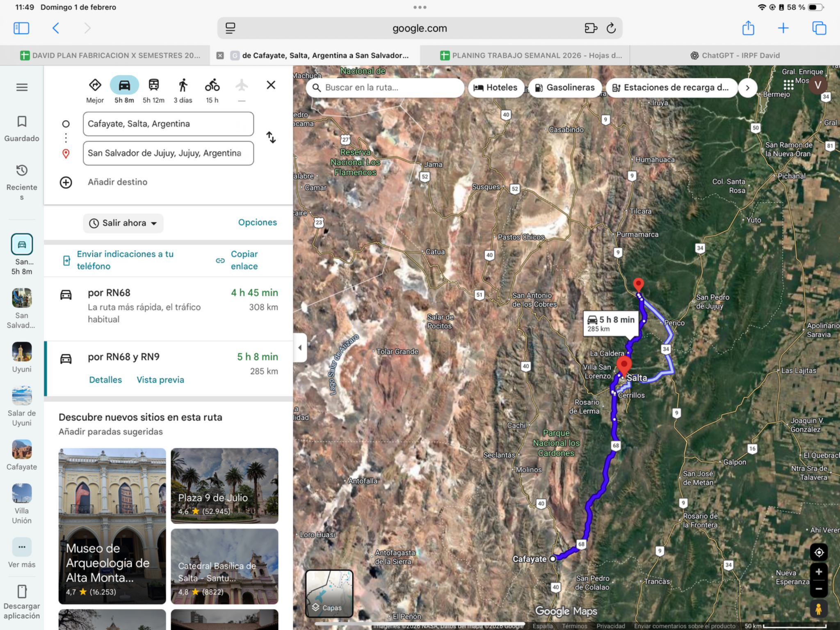Activate Street View pegman
Screen dimensions: 840x630
click(x=819, y=609)
